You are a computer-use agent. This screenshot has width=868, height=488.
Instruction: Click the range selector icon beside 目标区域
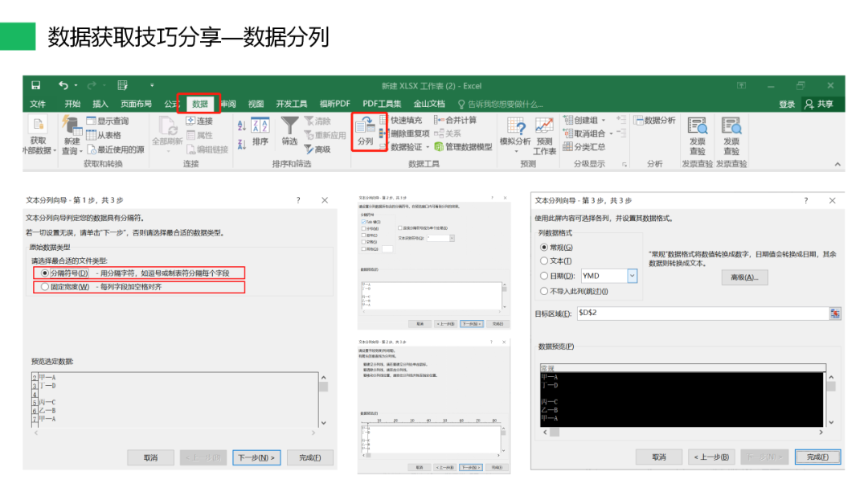click(x=835, y=313)
